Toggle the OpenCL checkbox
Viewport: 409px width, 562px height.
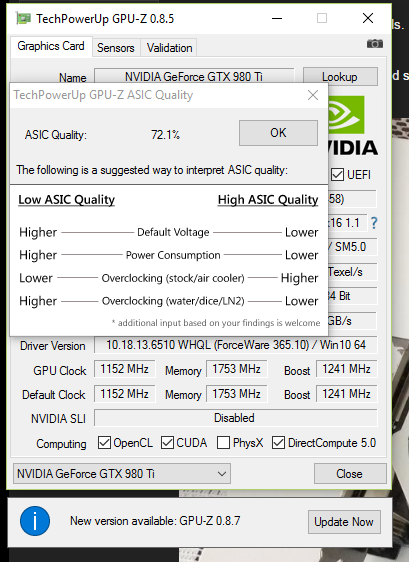click(104, 443)
